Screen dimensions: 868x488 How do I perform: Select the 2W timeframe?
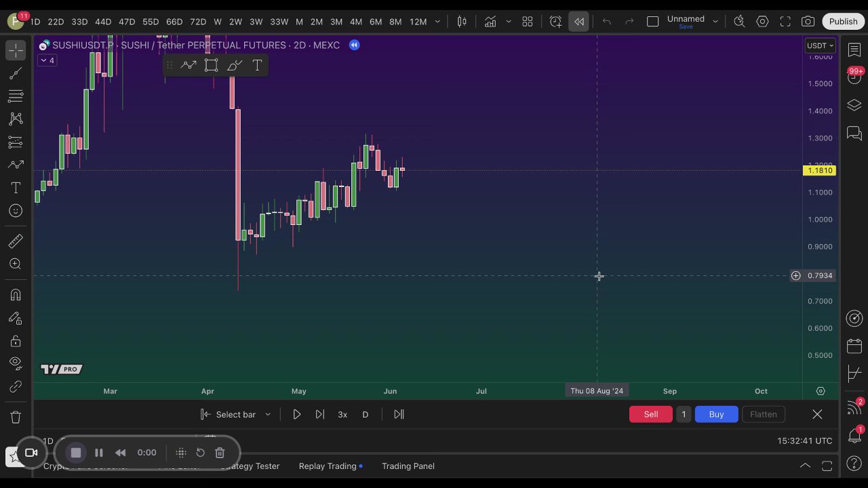point(235,22)
